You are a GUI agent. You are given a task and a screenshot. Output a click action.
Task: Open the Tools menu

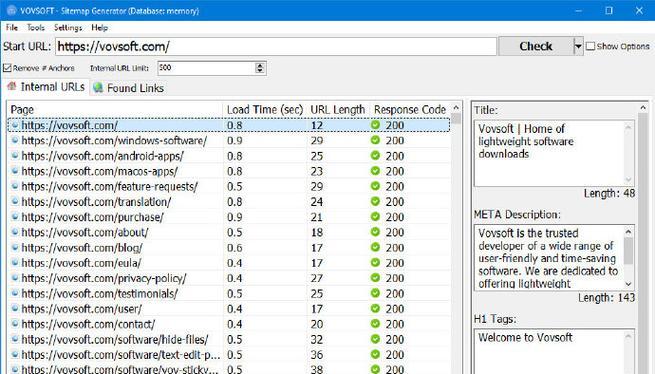coord(36,28)
